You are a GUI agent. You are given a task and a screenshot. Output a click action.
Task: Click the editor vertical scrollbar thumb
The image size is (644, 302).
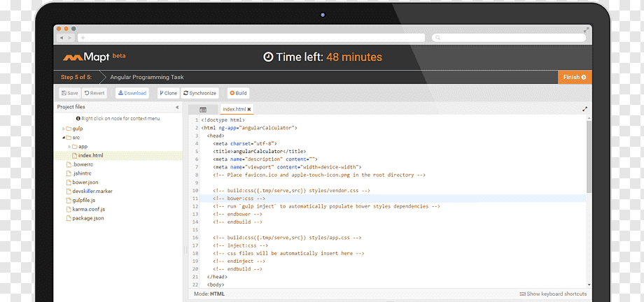click(589, 157)
